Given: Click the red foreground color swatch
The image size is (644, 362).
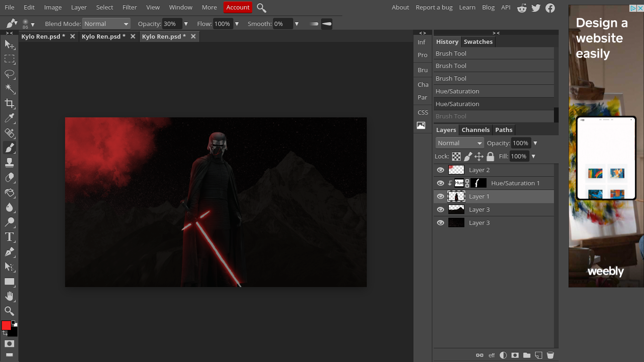Looking at the screenshot, I should tap(6, 326).
